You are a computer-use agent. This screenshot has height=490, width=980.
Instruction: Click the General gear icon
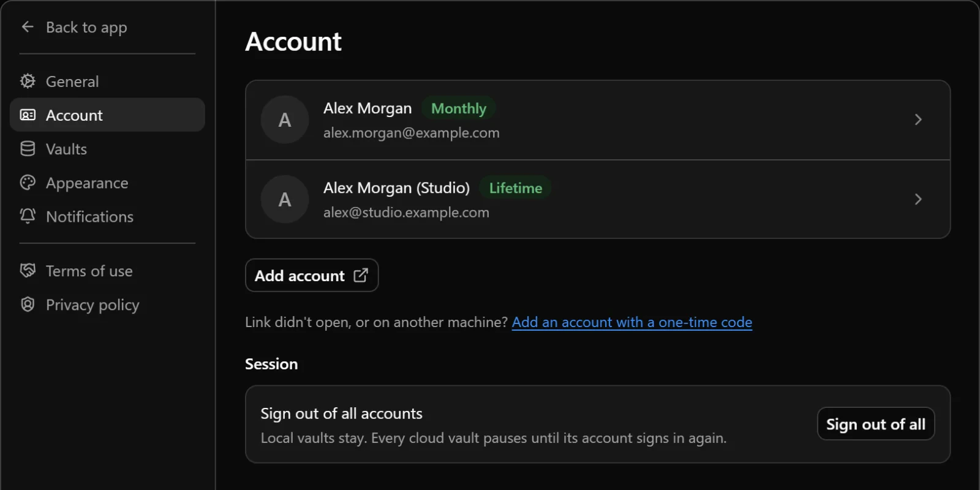click(28, 81)
